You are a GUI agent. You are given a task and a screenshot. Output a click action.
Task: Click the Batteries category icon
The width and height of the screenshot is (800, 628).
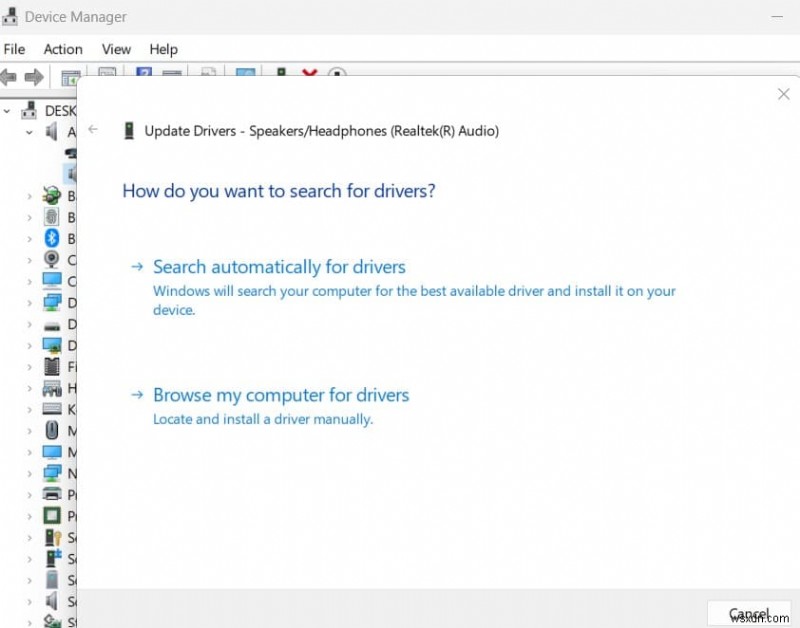[x=50, y=195]
